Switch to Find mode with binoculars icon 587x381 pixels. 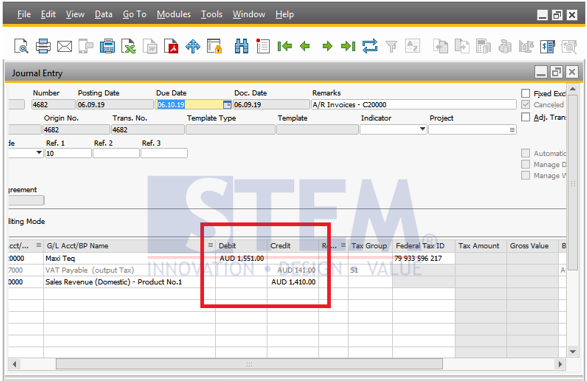coord(241,46)
